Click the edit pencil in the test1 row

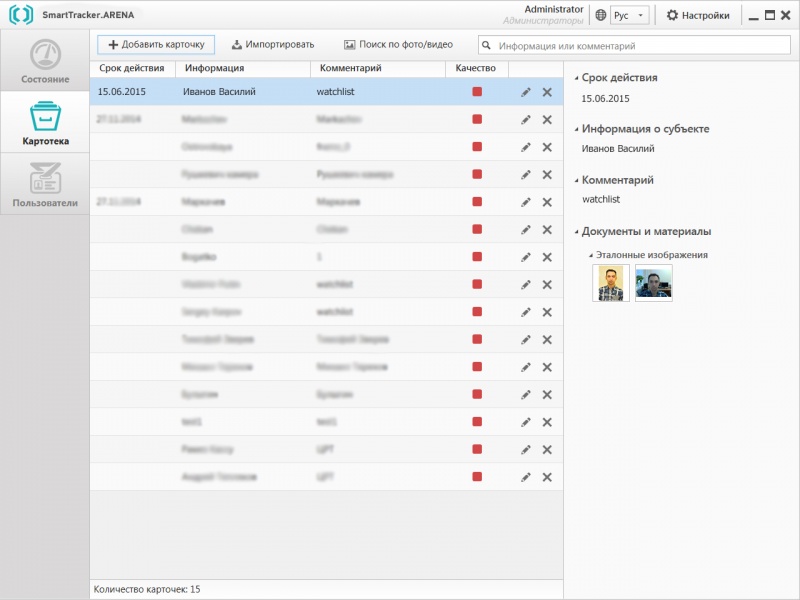526,422
